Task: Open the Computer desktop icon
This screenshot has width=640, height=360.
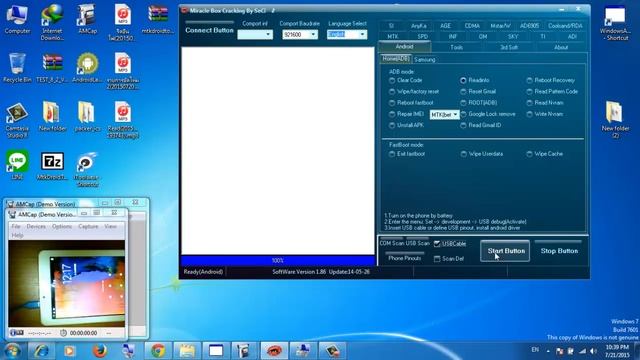Action: point(17,20)
